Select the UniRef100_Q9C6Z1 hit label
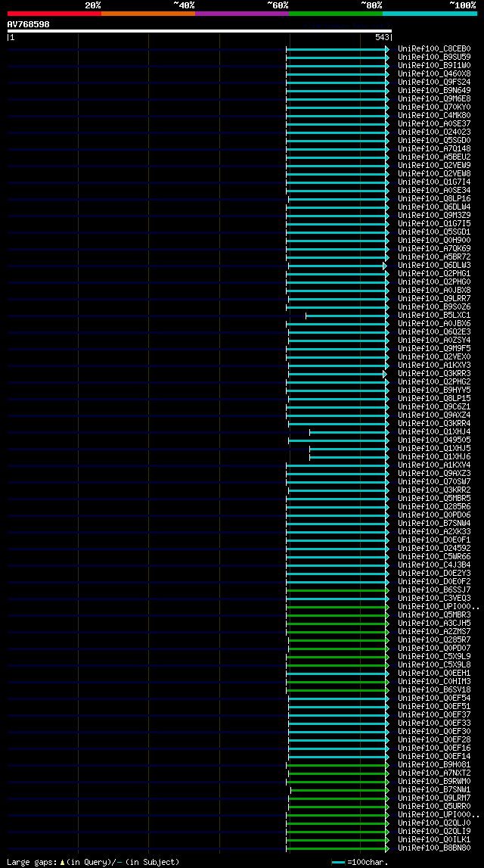Viewport: 484px width, 868px height. point(434,406)
